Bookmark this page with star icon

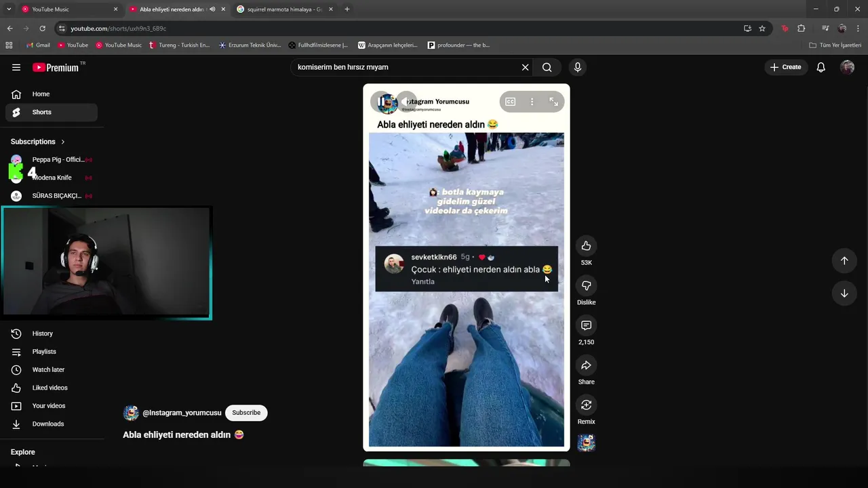[762, 28]
